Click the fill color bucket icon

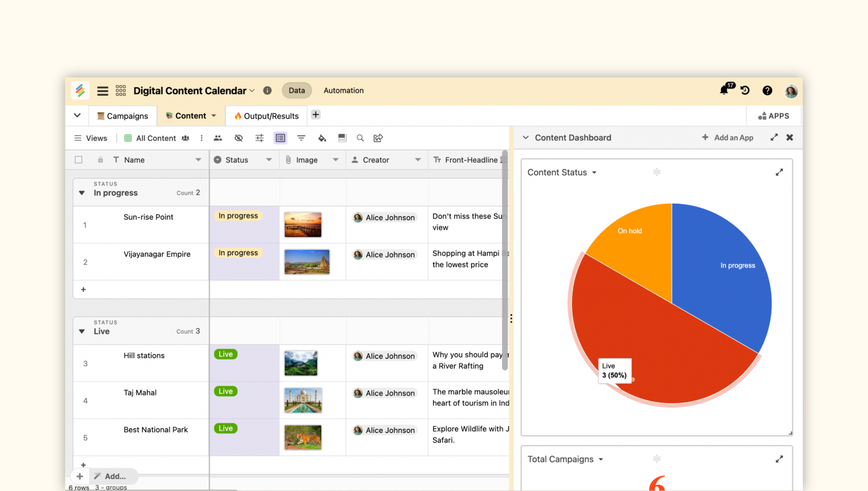tap(322, 138)
